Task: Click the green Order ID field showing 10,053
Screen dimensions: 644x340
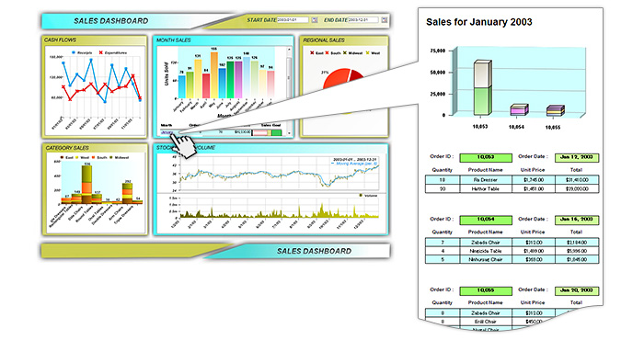Action: pos(486,157)
